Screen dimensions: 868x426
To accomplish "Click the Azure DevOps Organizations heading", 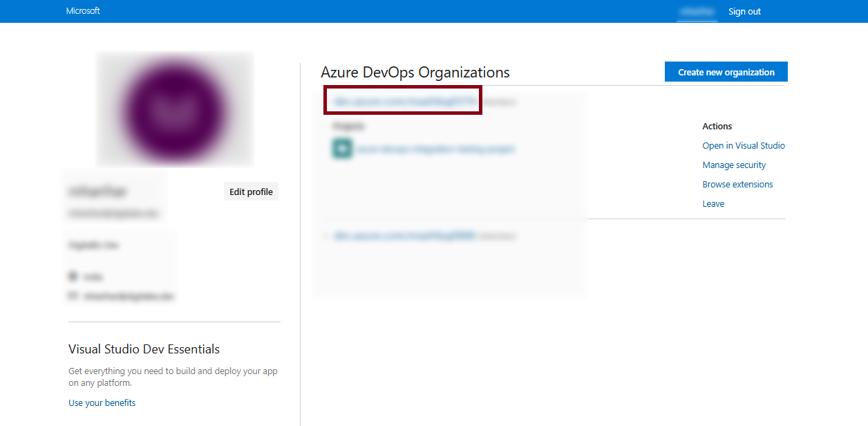I will [x=415, y=73].
